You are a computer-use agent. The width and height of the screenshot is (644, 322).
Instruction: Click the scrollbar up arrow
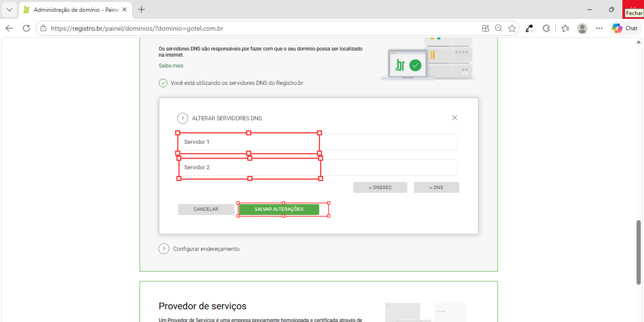(638, 42)
